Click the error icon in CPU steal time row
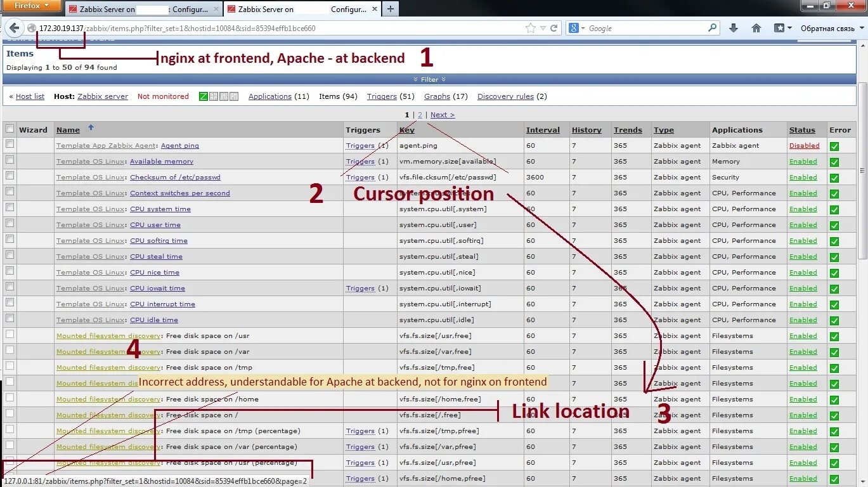This screenshot has height=487, width=868. 834,257
